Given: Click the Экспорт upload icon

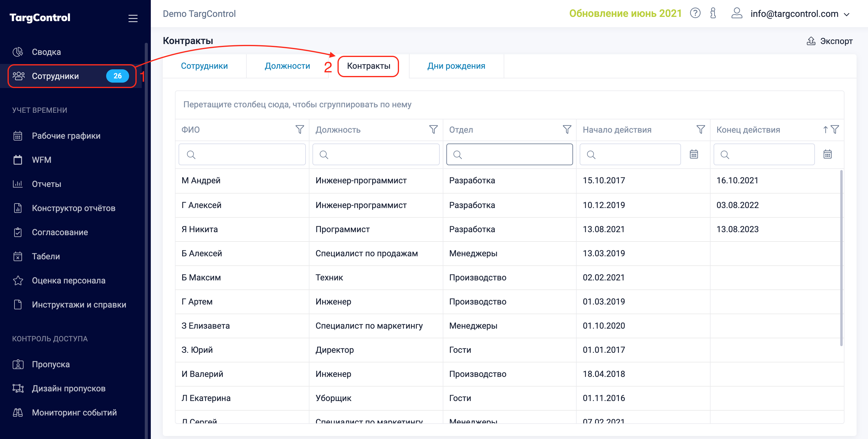Looking at the screenshot, I should (x=811, y=41).
